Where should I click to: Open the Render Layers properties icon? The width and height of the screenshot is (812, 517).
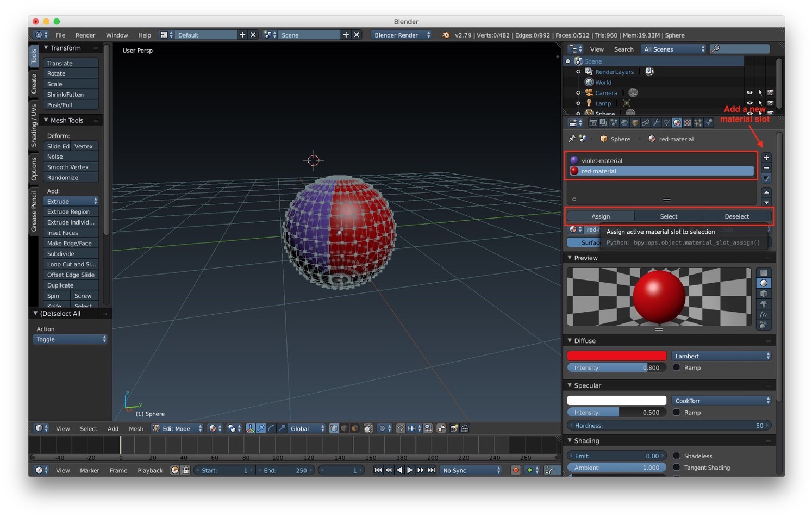[x=603, y=123]
